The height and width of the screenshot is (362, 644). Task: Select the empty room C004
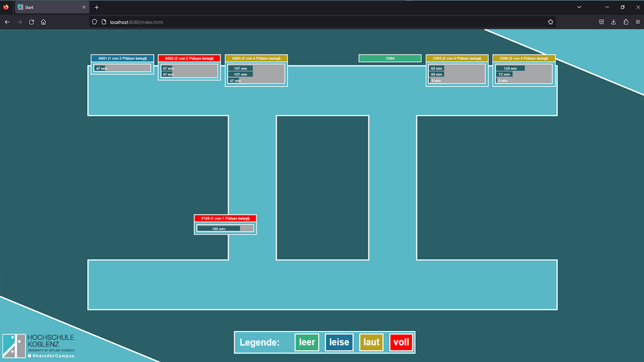(390, 58)
